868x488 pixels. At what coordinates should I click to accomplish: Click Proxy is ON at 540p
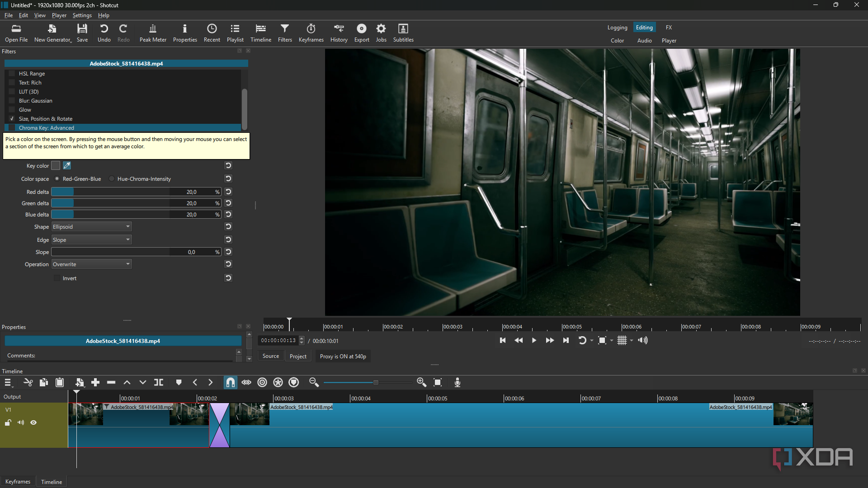(x=343, y=357)
